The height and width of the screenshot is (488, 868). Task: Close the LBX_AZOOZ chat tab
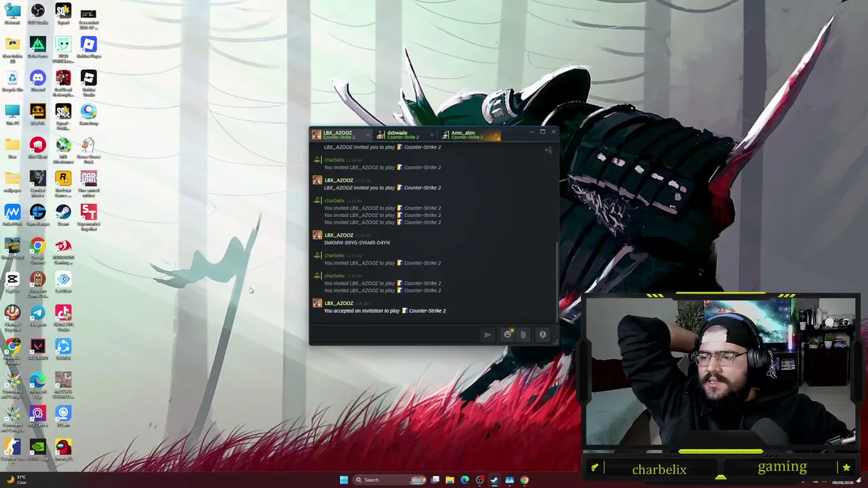point(368,136)
